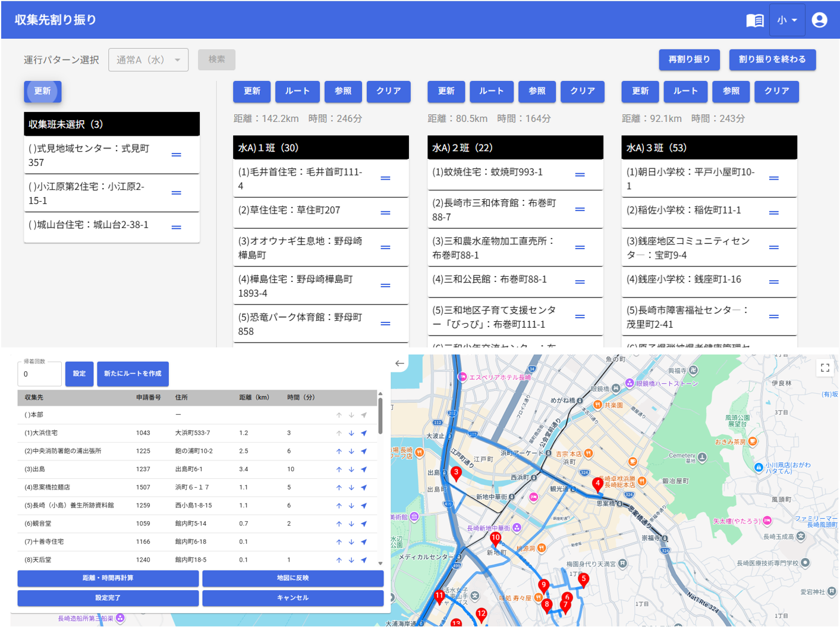
Task: Click 更新 above the 収集班未選択 list
Action: 42,91
